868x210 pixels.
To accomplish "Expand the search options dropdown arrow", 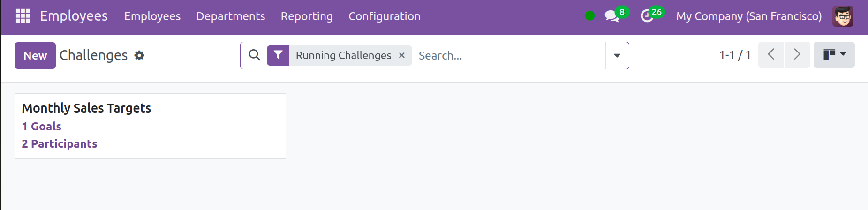I will [617, 55].
